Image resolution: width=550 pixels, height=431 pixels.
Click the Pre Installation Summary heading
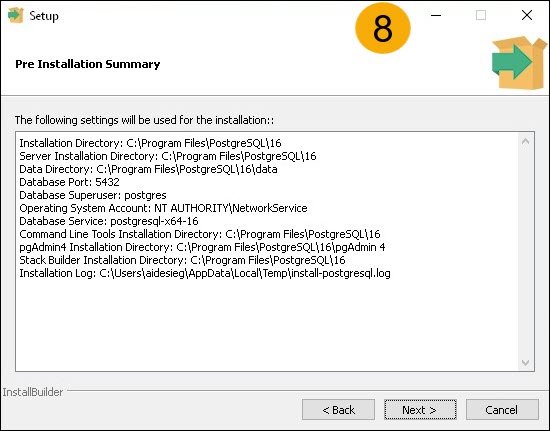coord(88,64)
